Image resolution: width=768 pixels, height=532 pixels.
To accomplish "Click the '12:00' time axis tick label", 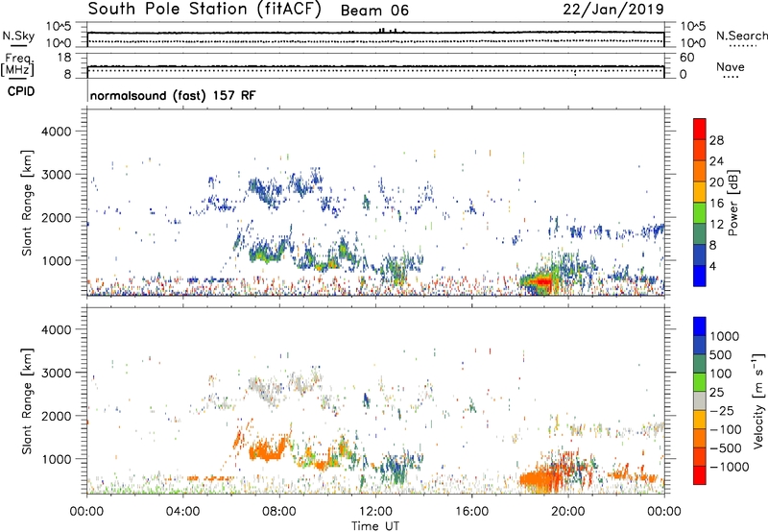I will [x=375, y=512].
